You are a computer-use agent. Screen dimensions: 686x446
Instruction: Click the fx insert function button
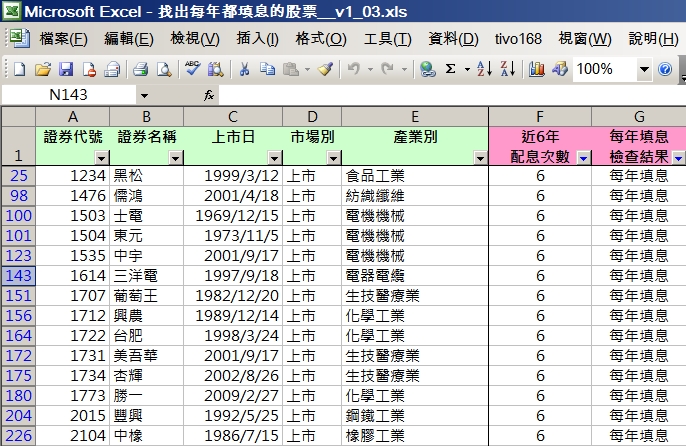209,95
